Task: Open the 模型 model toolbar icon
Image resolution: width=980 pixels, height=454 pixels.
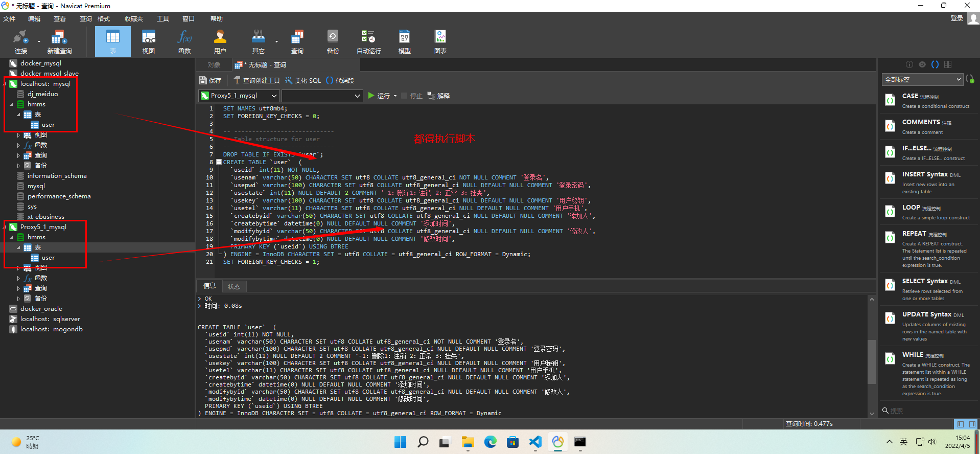Action: (x=404, y=41)
